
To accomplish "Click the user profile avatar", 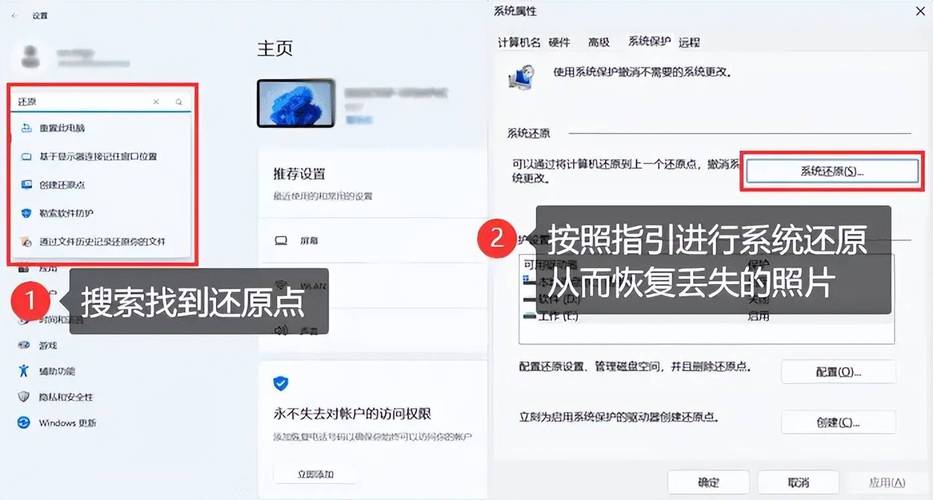I will coord(30,55).
